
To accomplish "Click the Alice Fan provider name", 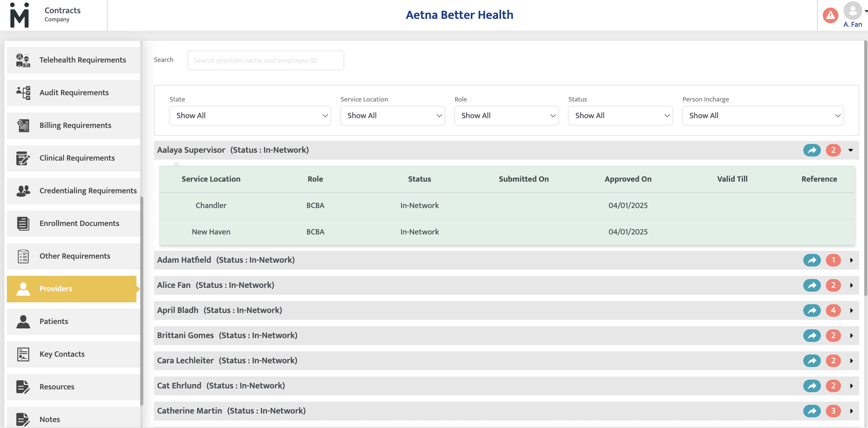I will pyautogui.click(x=173, y=285).
